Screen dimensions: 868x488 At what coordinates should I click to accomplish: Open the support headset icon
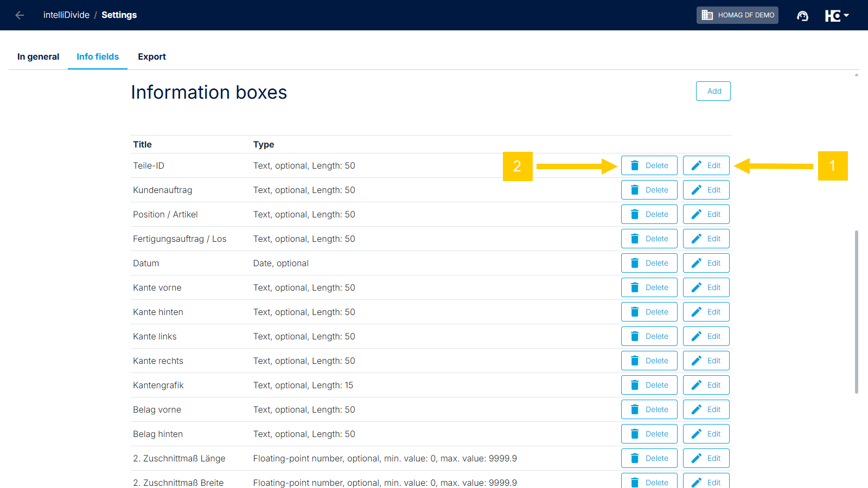[802, 16]
